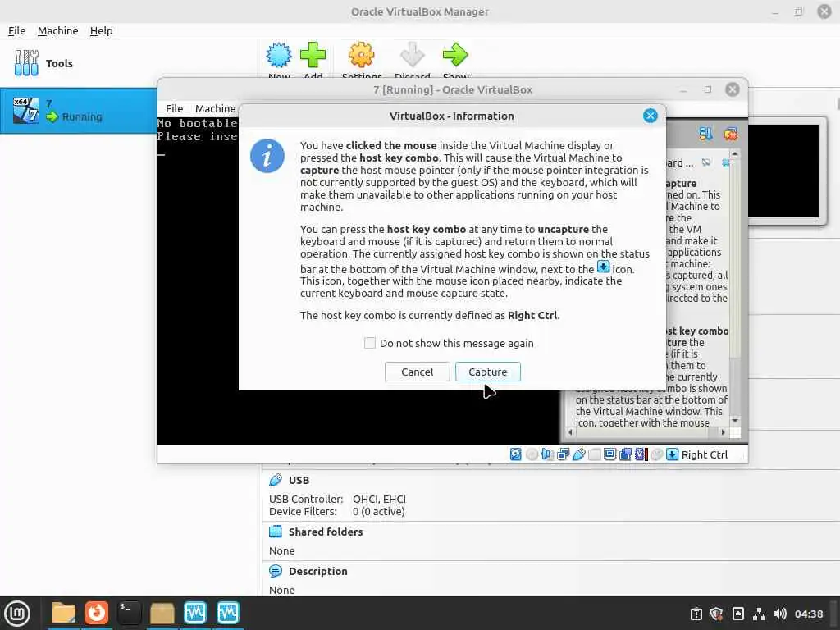The width and height of the screenshot is (840, 630).
Task: Click the 04:38 clock in the panel
Action: tap(808, 614)
